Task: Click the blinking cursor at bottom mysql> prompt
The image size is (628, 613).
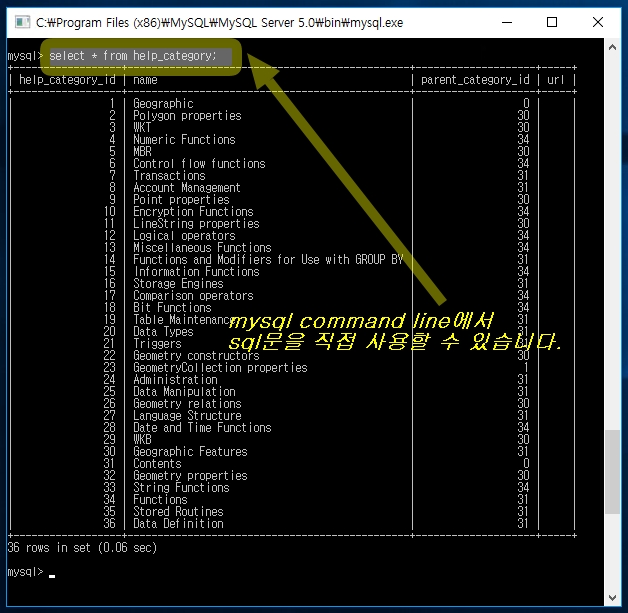Action: pos(52,574)
